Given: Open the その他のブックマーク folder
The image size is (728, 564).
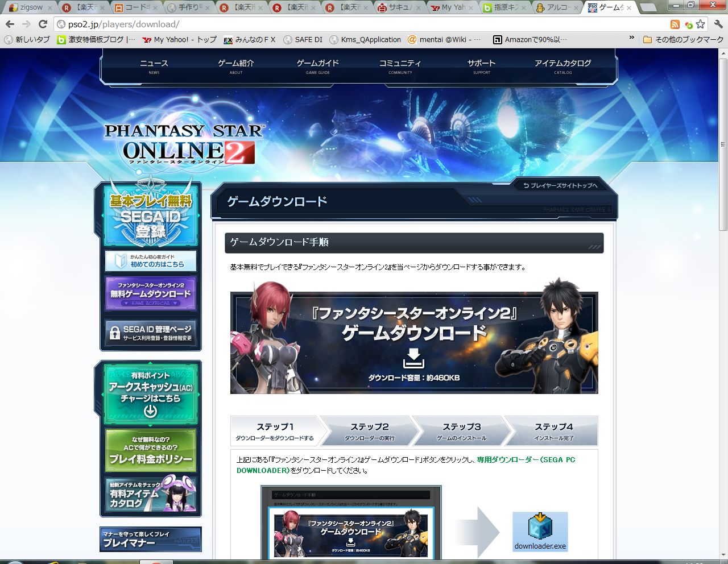Looking at the screenshot, I should [683, 39].
